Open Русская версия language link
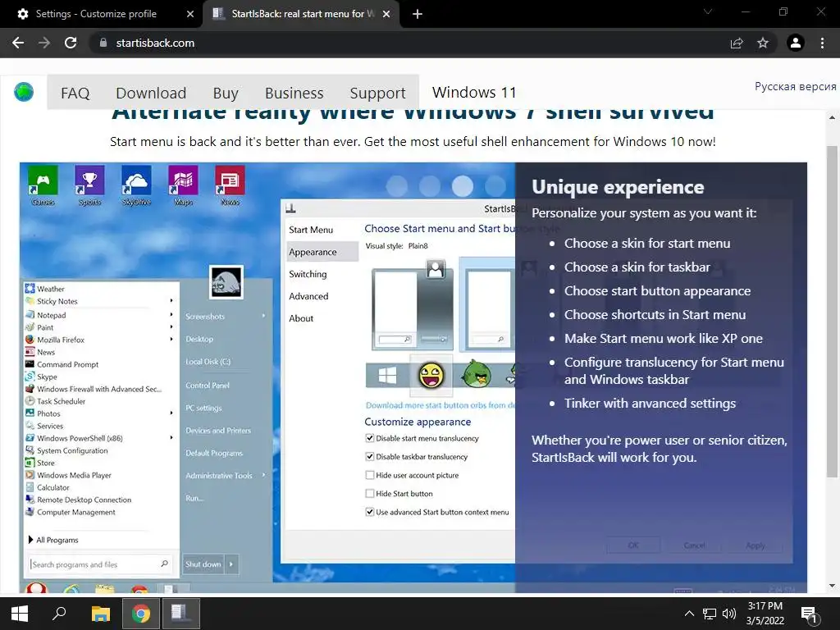Screen dimensions: 840x630 point(795,86)
